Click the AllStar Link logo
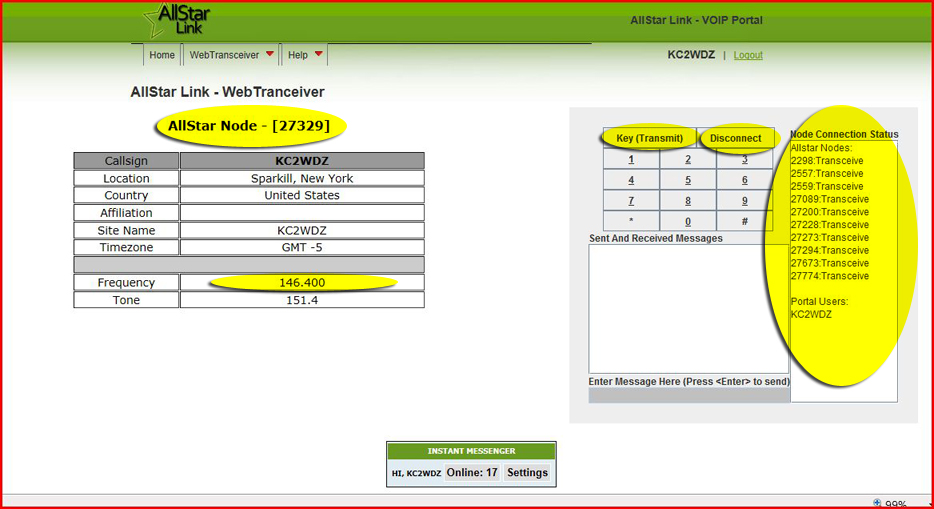 click(x=177, y=20)
